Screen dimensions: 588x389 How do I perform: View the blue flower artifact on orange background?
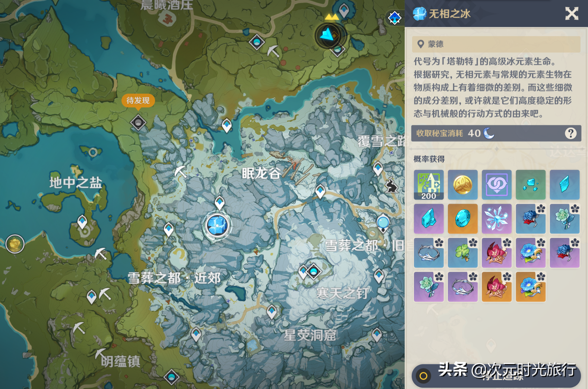click(x=531, y=287)
